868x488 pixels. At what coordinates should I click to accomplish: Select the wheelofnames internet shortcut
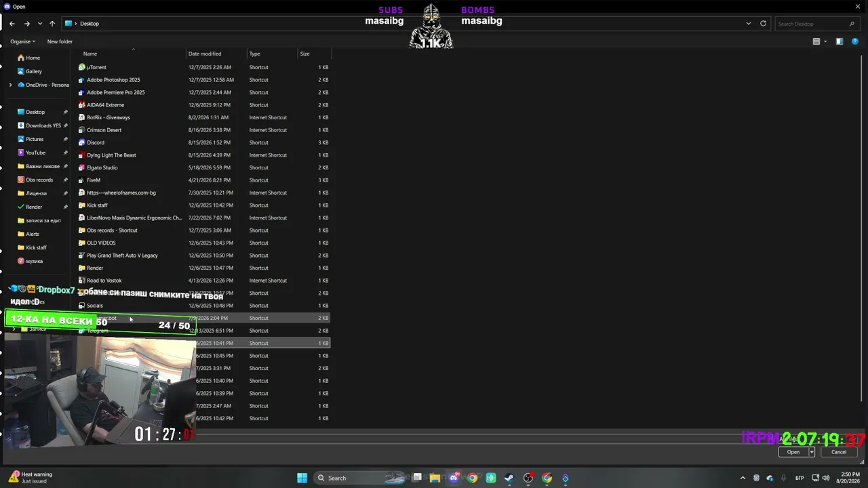pos(121,192)
